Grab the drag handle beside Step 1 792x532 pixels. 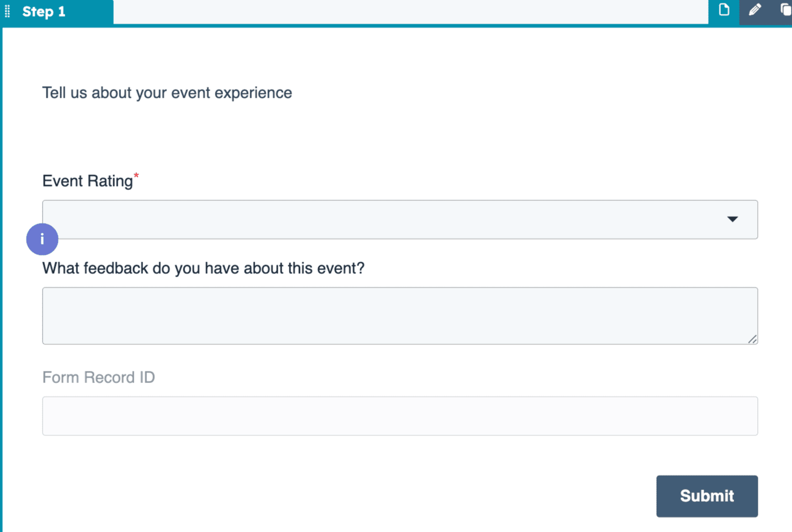pyautogui.click(x=7, y=12)
